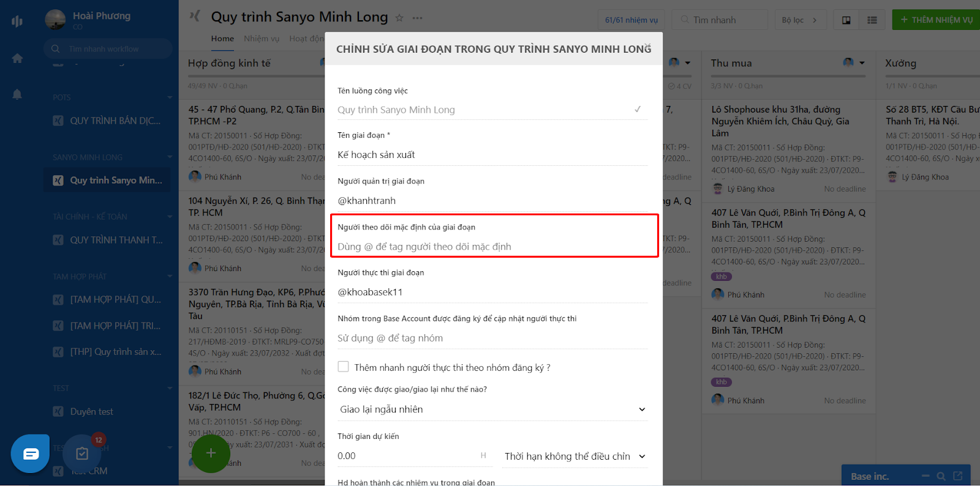Screen dimensions: 980x486
Task: Click search icon in Base inc. bar
Action: point(941,476)
